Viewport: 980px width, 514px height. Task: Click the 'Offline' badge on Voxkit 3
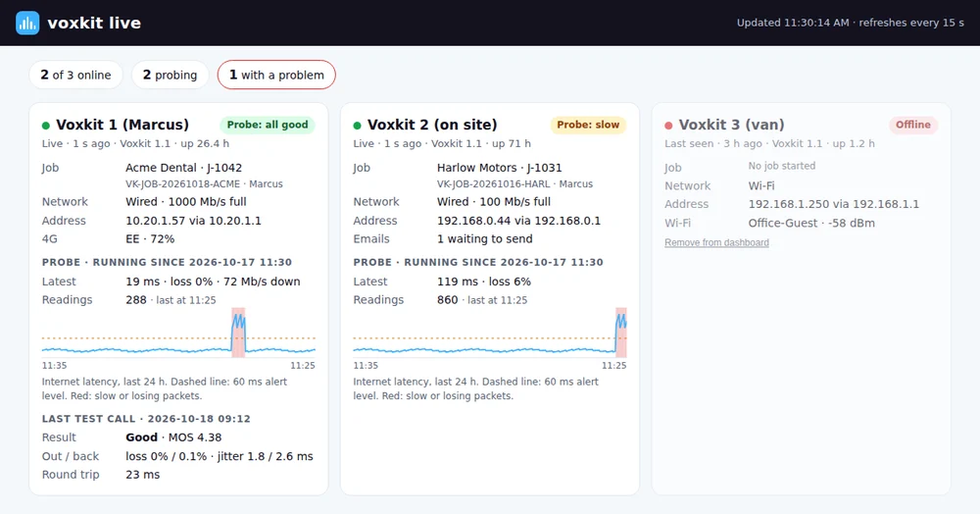[x=913, y=125]
